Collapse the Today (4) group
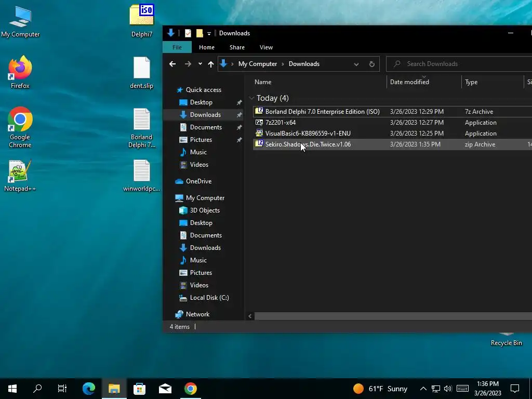 pyautogui.click(x=251, y=98)
